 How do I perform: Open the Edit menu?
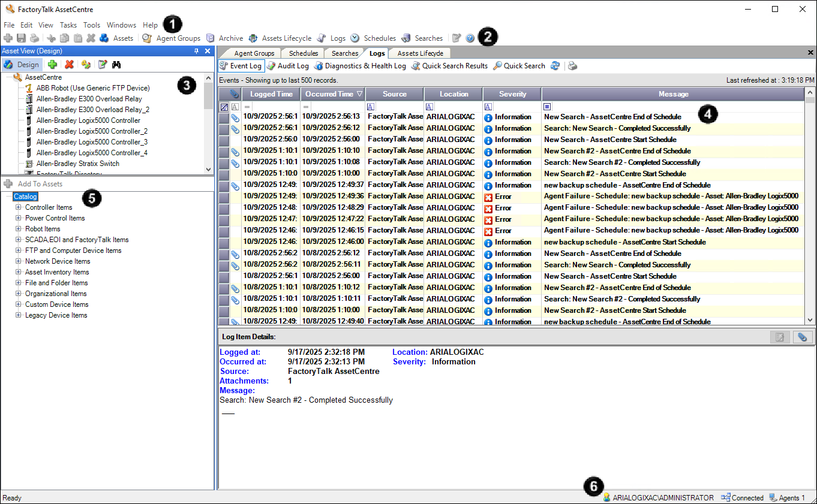[x=26, y=25]
